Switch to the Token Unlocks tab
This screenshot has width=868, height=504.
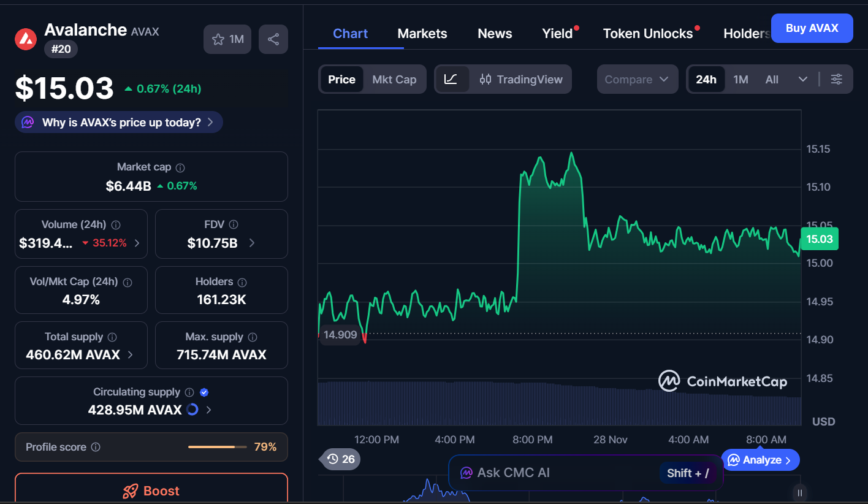(647, 34)
